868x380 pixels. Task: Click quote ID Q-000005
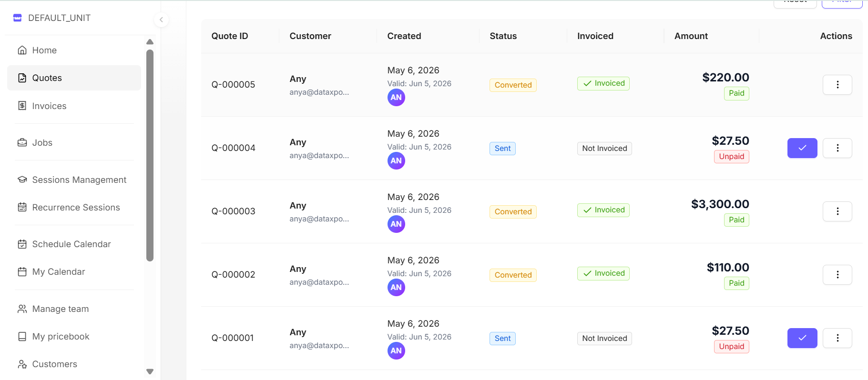pyautogui.click(x=233, y=85)
